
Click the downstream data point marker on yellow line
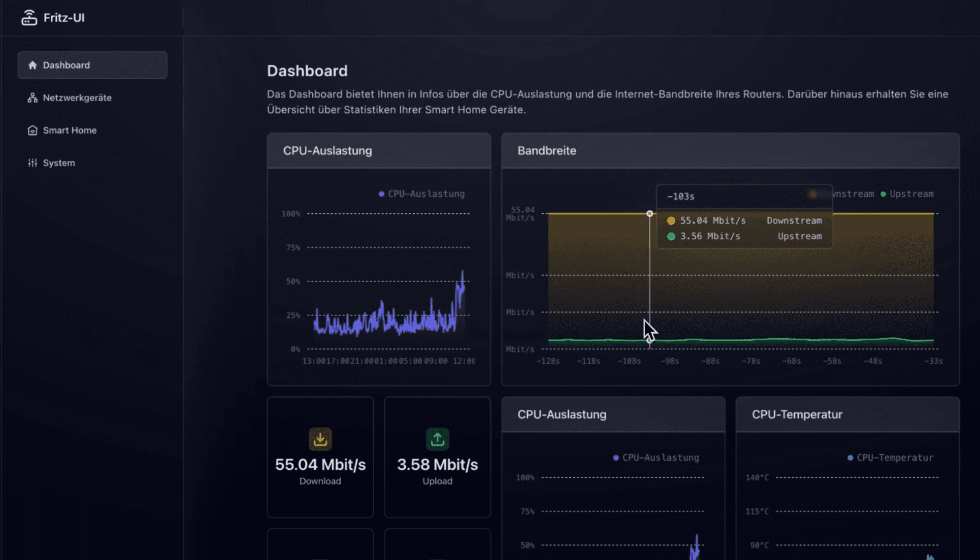[650, 214]
